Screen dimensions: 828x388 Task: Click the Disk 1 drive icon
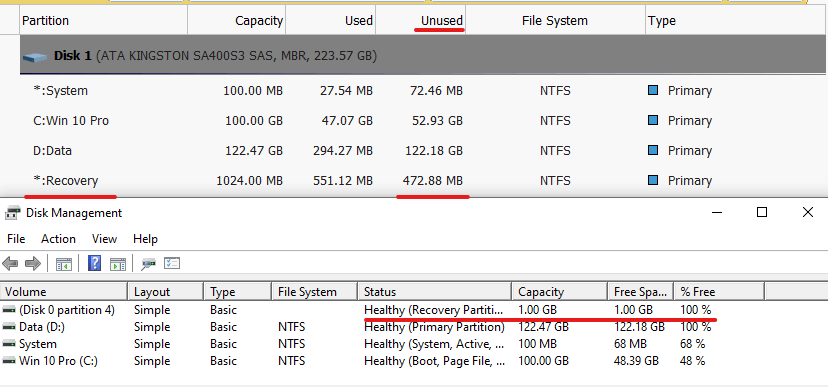[x=35, y=56]
